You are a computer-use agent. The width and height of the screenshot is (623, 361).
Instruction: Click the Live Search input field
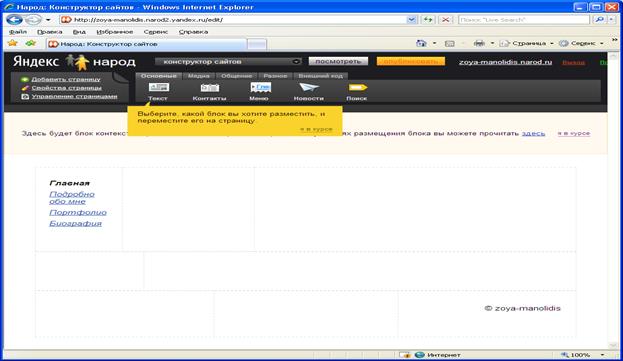point(524,19)
